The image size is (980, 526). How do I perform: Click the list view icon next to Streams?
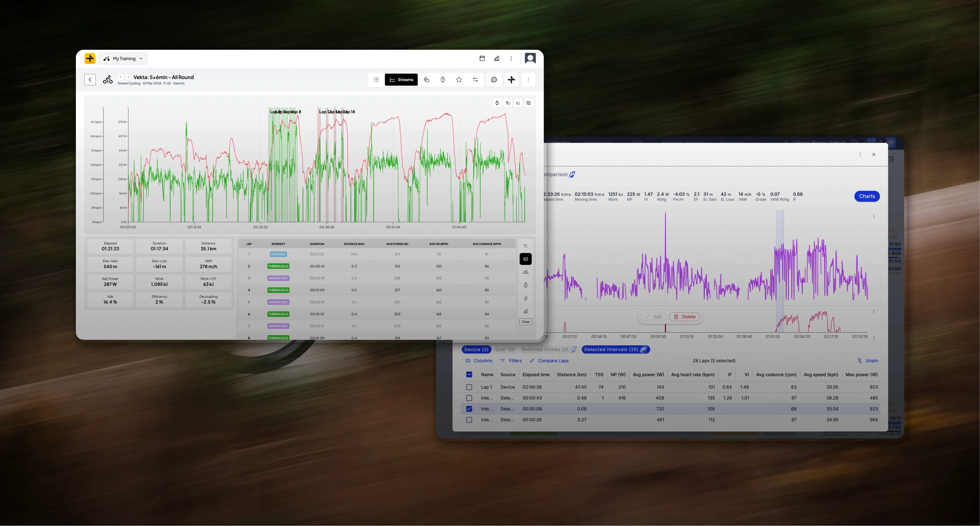(376, 80)
